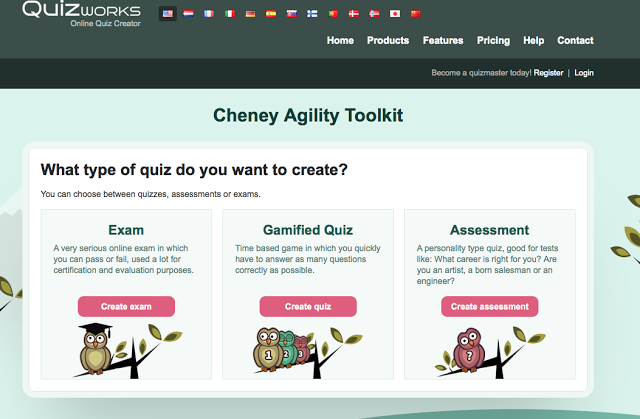Choose the Japanese flag language icon
Image resolution: width=640 pixels, height=419 pixels.
pos(395,14)
